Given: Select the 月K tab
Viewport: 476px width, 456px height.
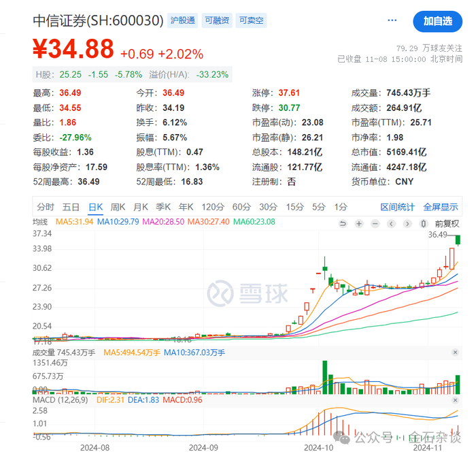Looking at the screenshot, I should pyautogui.click(x=141, y=207).
